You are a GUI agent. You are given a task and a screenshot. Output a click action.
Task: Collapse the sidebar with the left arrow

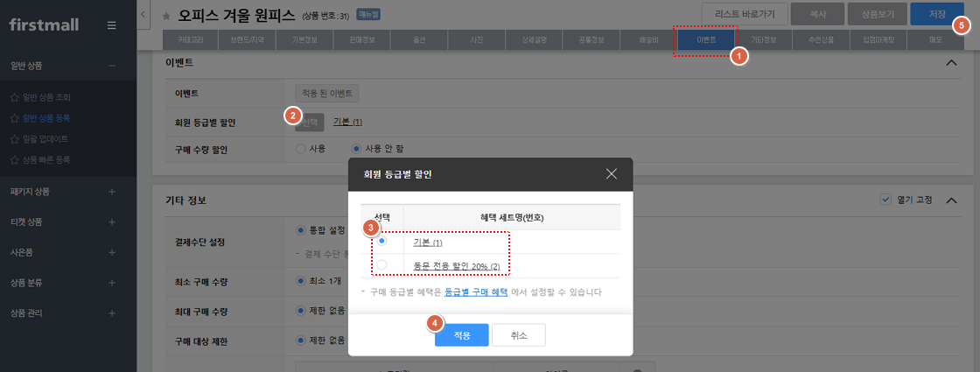pos(143,14)
